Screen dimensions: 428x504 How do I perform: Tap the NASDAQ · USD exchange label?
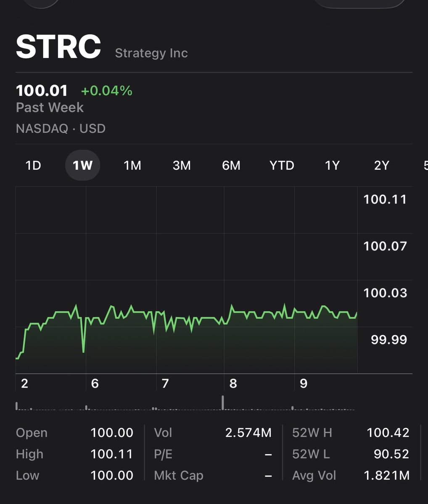click(61, 129)
